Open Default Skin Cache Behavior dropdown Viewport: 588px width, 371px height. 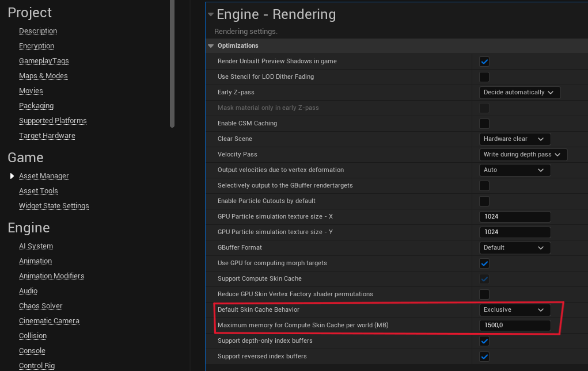pos(514,310)
